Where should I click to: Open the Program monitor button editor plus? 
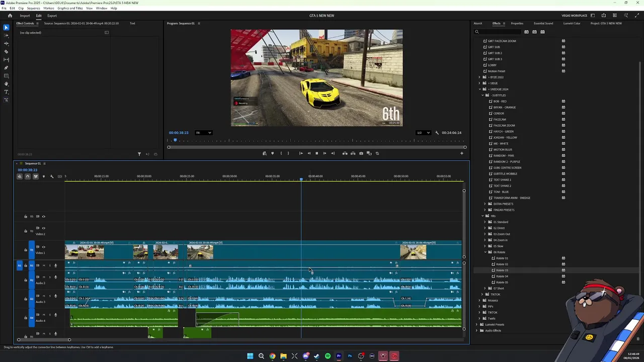pos(462,153)
